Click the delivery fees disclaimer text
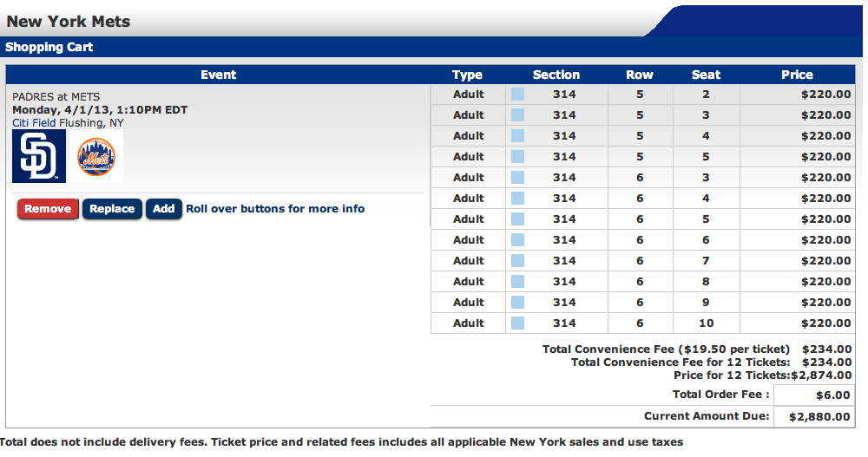Screen dimensions: 868x457 (x=341, y=442)
